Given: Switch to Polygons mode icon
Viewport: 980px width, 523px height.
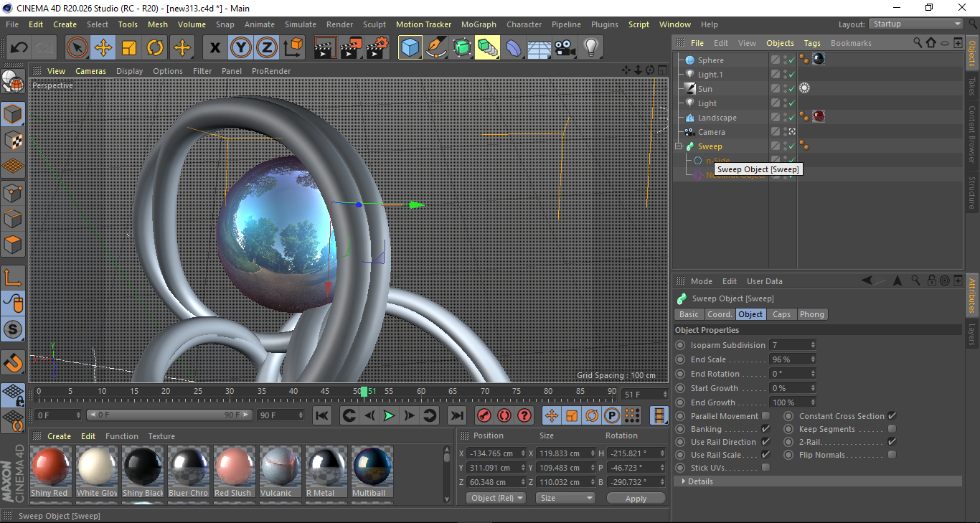Looking at the screenshot, I should 13,245.
